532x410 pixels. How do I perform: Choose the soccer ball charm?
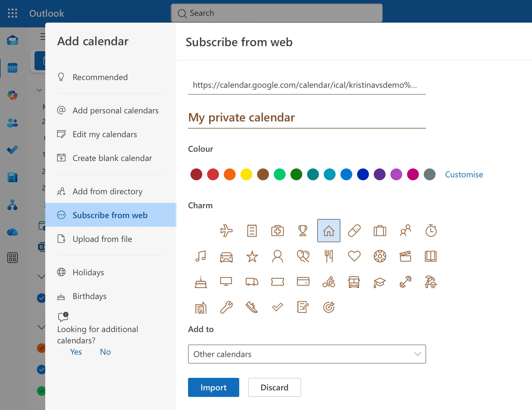[x=380, y=256]
